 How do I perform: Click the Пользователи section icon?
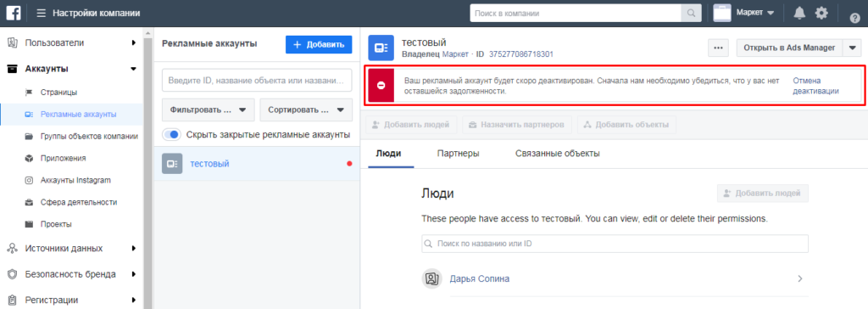[12, 42]
